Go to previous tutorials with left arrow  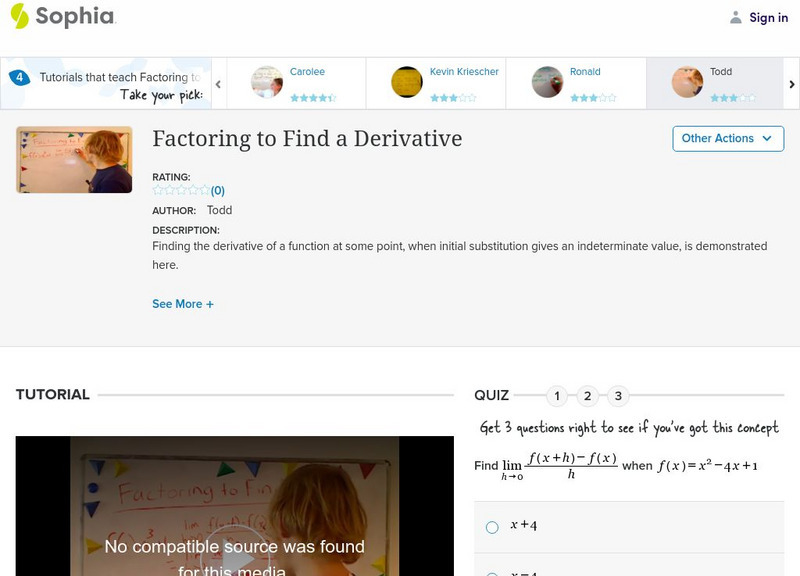[218, 84]
